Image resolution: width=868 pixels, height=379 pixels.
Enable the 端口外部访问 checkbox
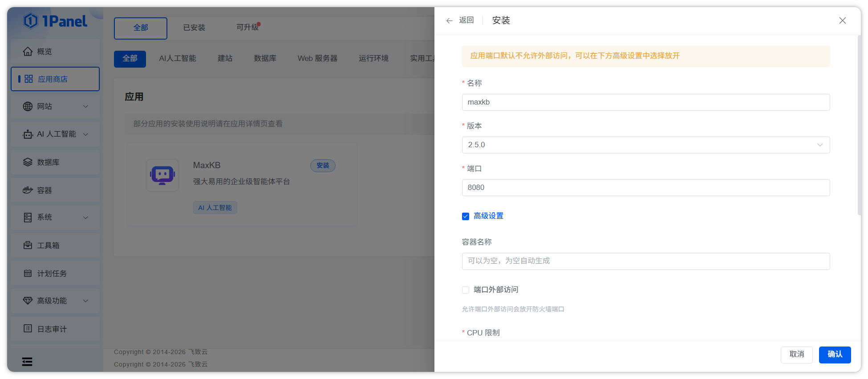466,290
